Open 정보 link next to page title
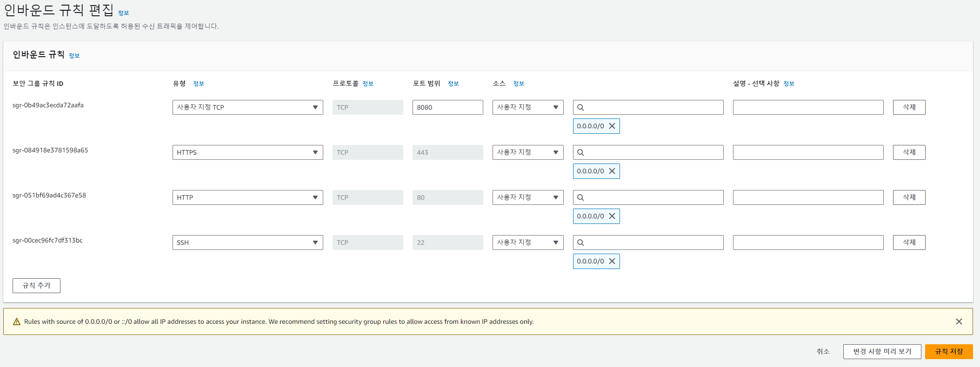The width and height of the screenshot is (980, 367). [123, 13]
